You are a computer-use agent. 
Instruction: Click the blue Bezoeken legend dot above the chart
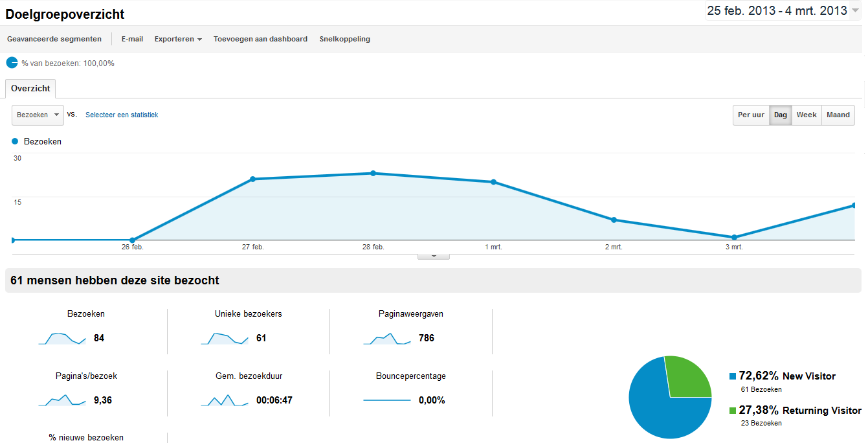tap(15, 141)
